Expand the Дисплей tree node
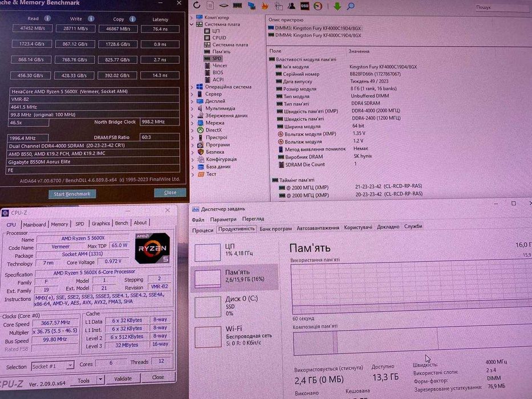 192,101
